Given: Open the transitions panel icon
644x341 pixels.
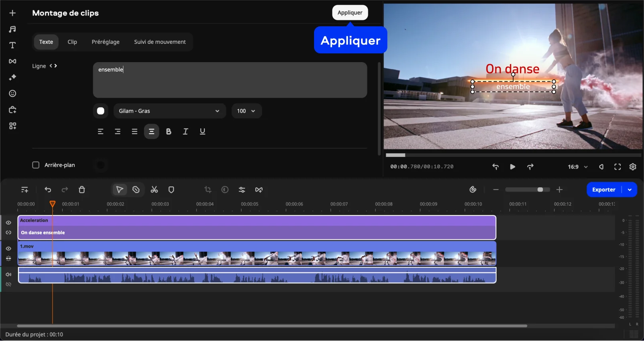Looking at the screenshot, I should coord(12,61).
